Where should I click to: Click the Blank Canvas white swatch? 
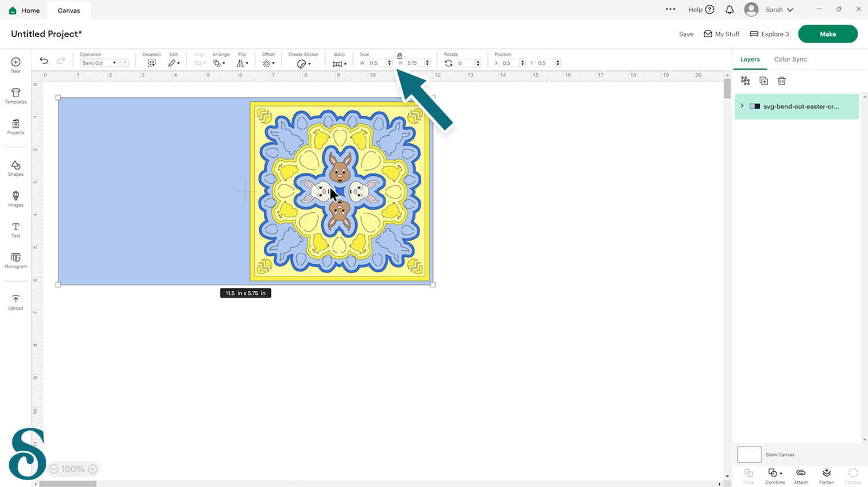749,455
